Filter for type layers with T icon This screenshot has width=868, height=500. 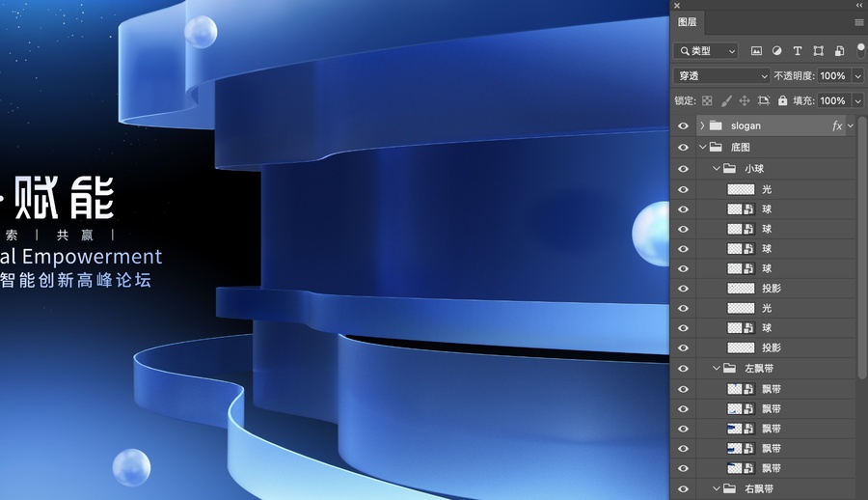pos(798,51)
